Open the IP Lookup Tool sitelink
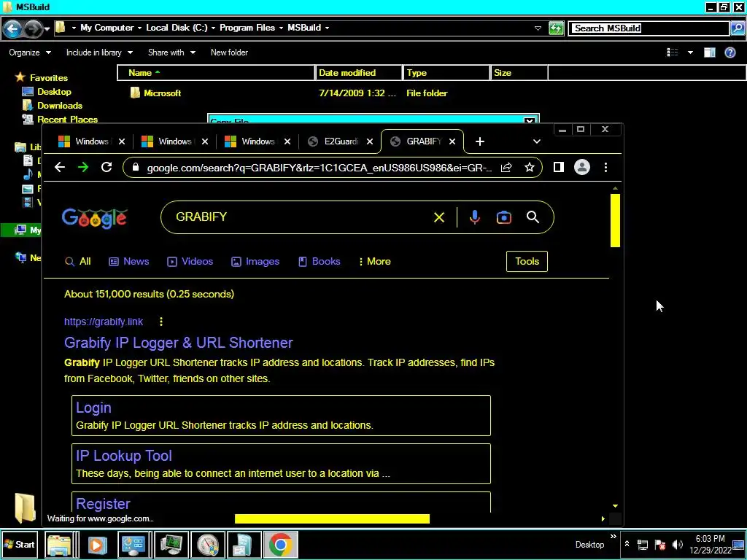Image resolution: width=747 pixels, height=560 pixels. [x=124, y=456]
